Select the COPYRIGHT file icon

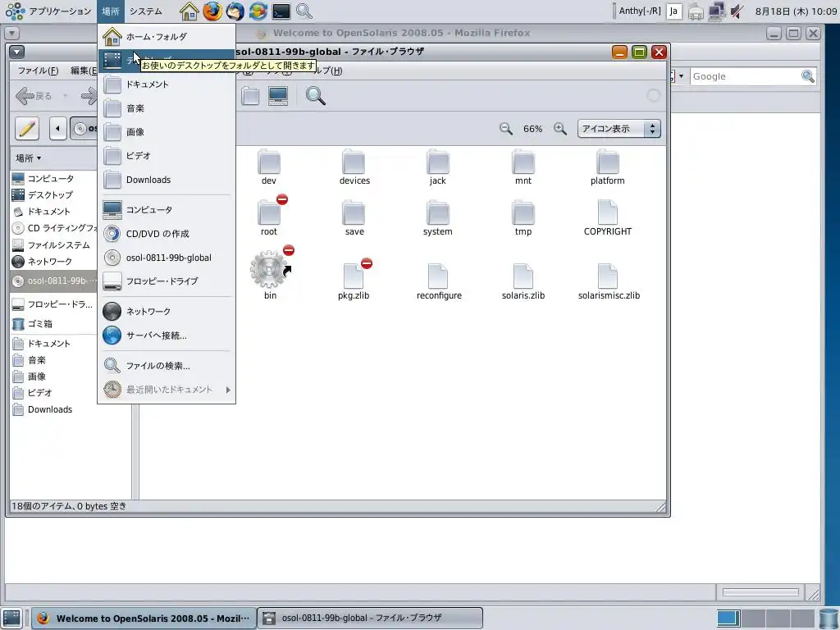(608, 212)
